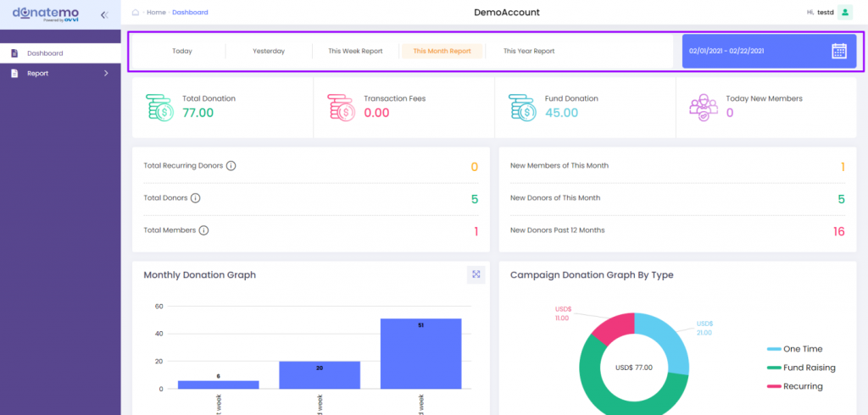This screenshot has width=868, height=415.
Task: Open the date range picker 02/01/2021 - 02/22/2021
Action: 769,51
